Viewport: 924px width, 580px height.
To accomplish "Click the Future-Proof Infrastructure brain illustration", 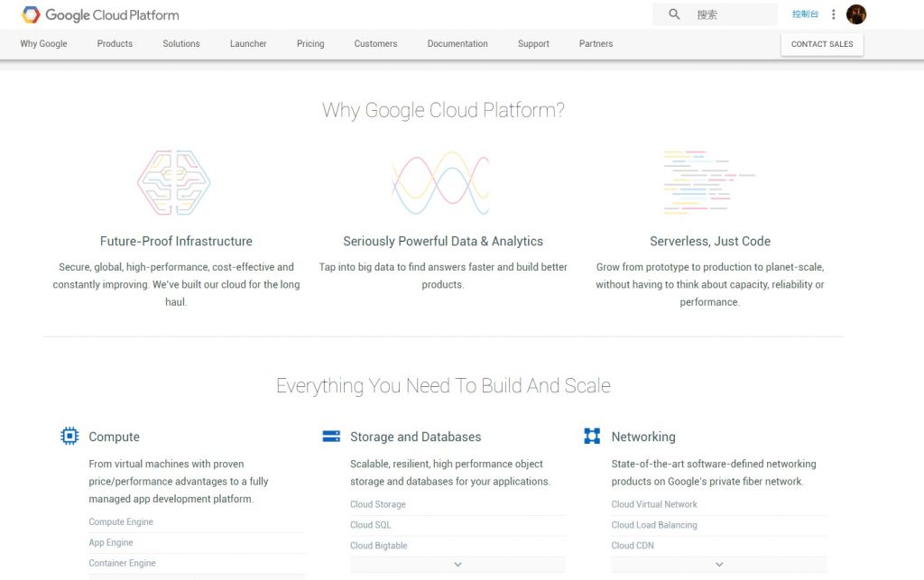I will [x=174, y=183].
